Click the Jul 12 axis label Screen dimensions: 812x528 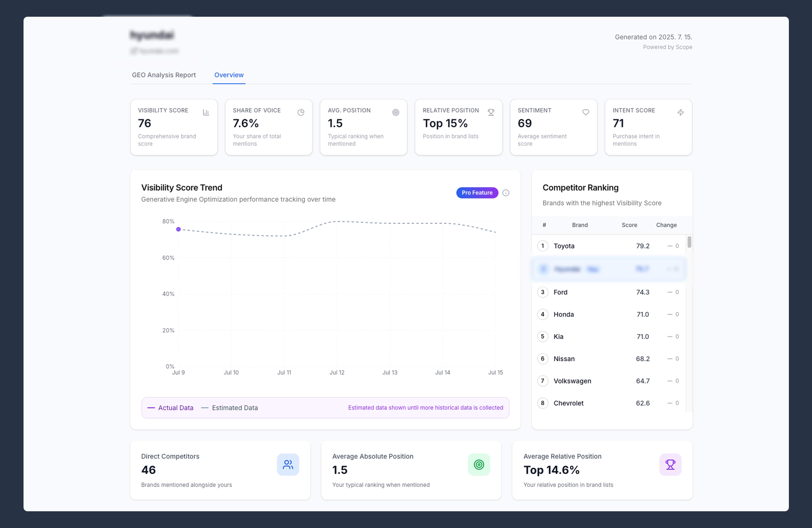(x=337, y=372)
